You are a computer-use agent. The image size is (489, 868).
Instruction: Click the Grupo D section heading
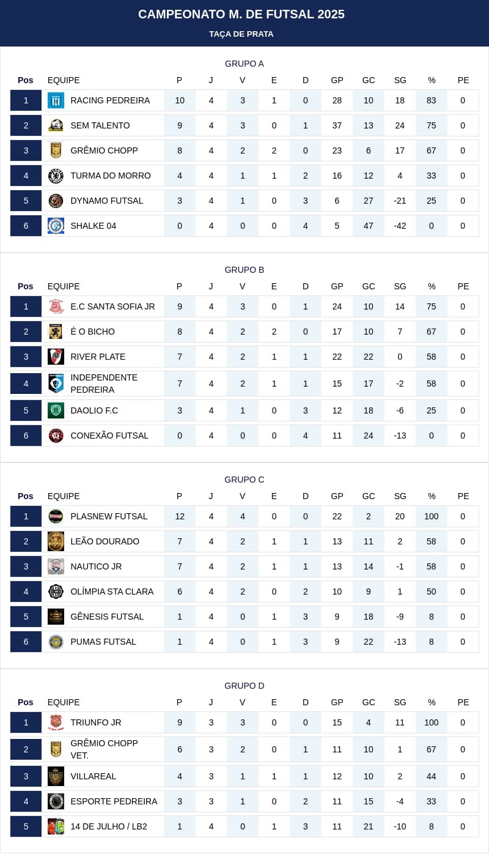coord(244,686)
